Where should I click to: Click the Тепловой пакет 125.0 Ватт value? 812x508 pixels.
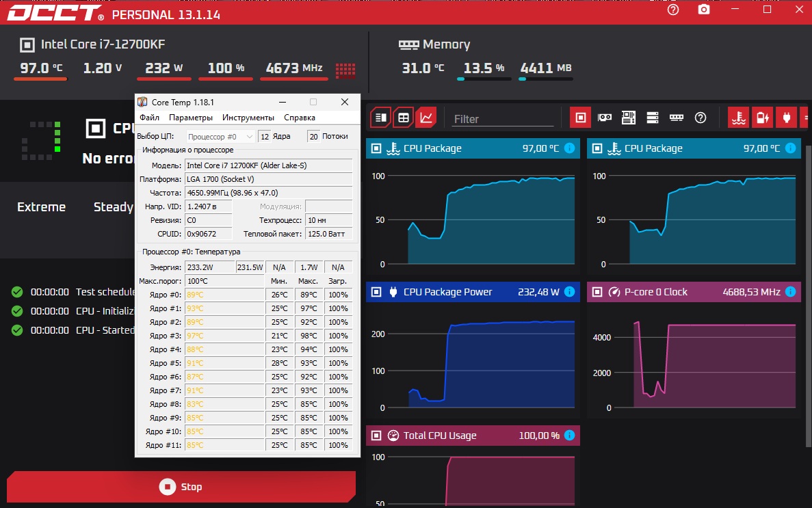(x=328, y=234)
